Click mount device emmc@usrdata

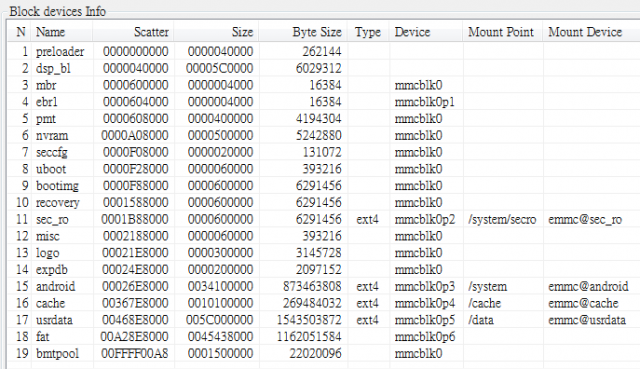click(x=587, y=320)
